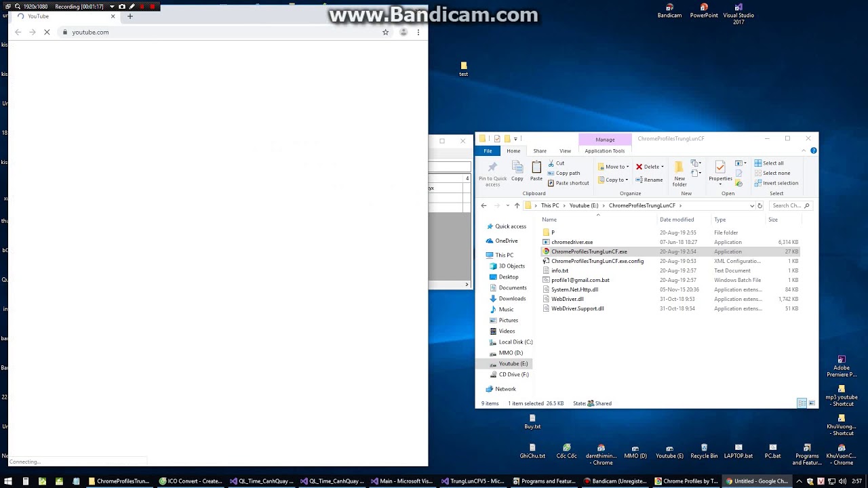Open PowerPoint desktop shortcut
868x488 pixels.
click(704, 11)
